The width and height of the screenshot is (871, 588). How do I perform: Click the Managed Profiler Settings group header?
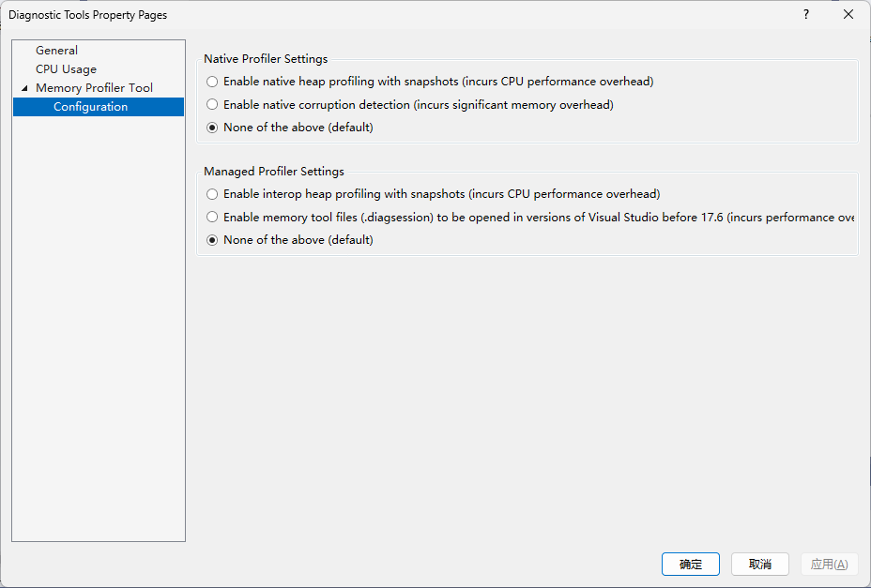[274, 172]
